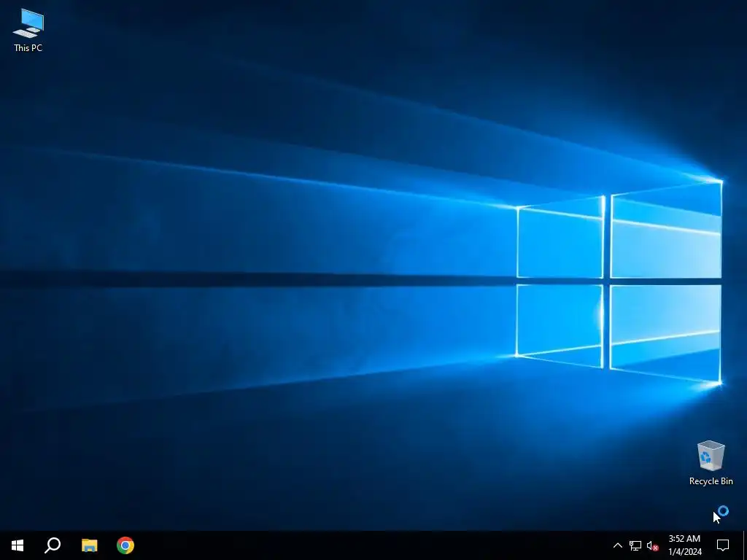Select the "Recycle Bin" label text

711,481
